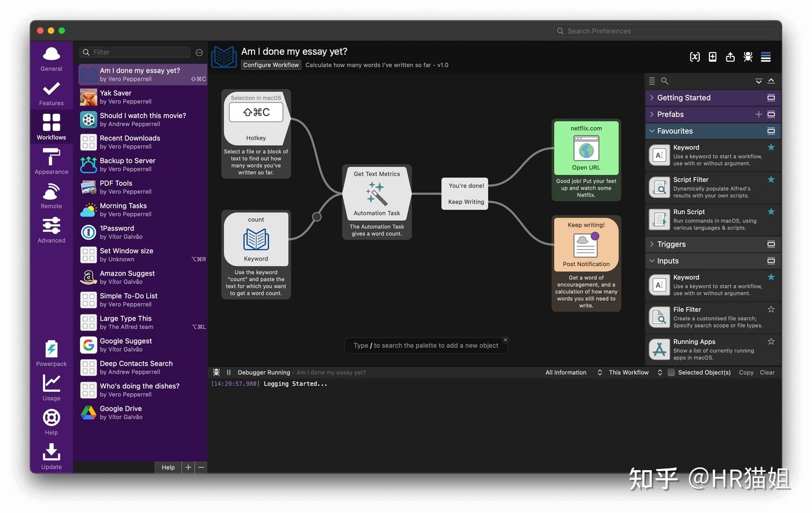812x513 pixels.
Task: Click the palette search magnifier icon
Action: tap(665, 81)
